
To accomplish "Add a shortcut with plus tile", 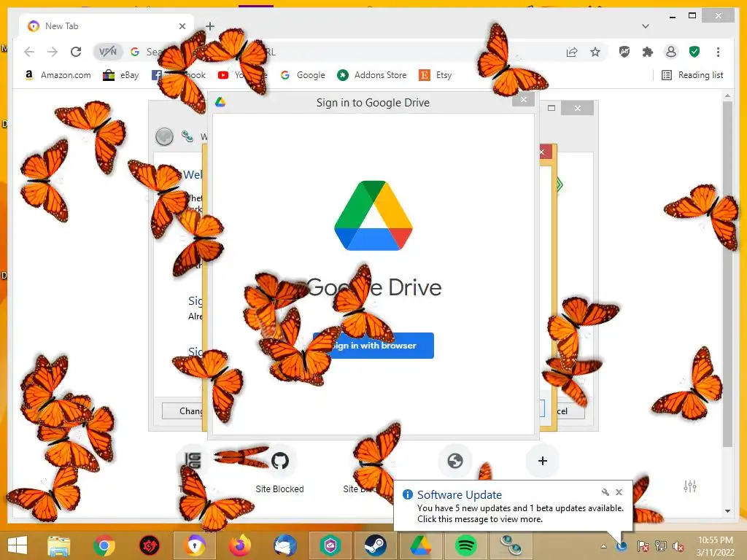I will [542, 461].
